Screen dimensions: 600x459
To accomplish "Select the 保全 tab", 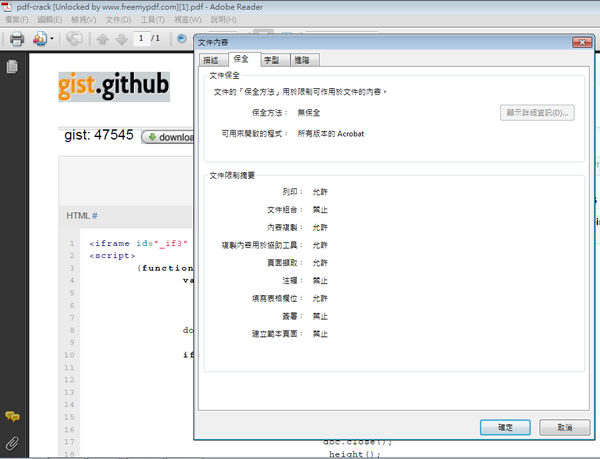I will [x=244, y=59].
